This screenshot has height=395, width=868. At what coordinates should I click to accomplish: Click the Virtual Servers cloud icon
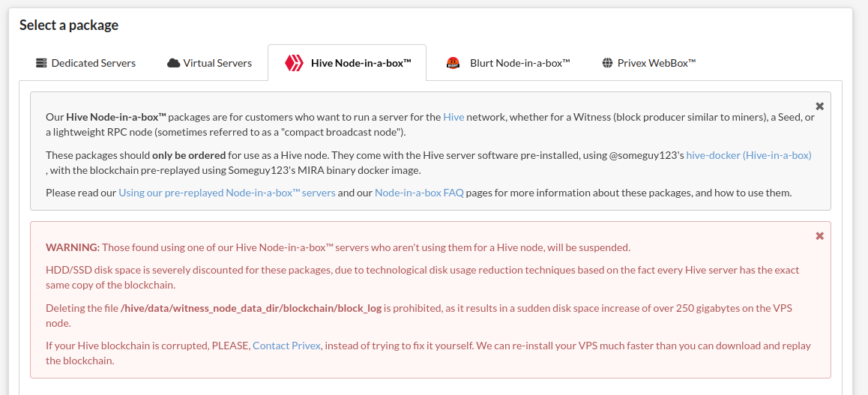click(x=173, y=63)
